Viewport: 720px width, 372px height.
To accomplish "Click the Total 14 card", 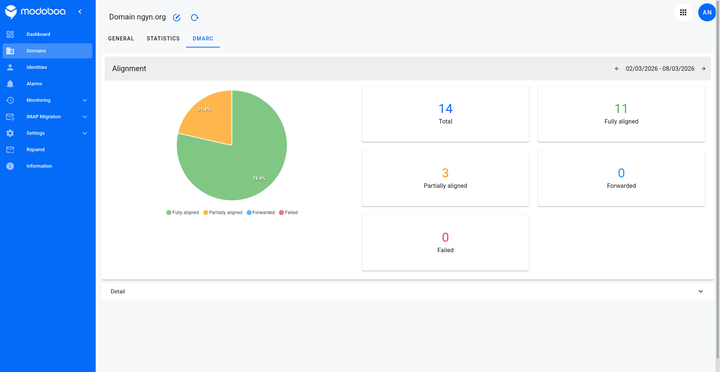I will [445, 114].
